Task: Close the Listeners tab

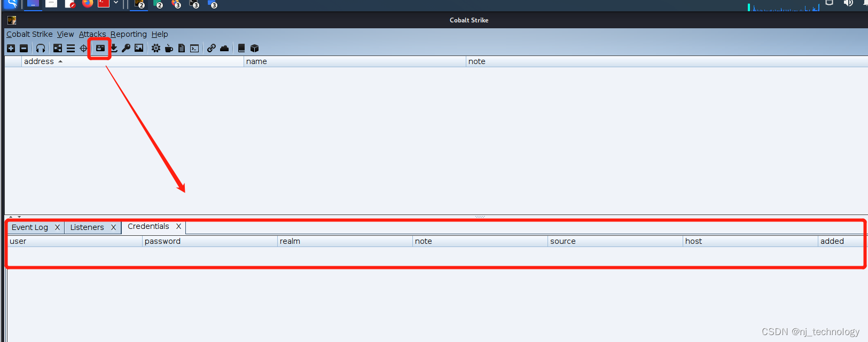Action: click(113, 227)
